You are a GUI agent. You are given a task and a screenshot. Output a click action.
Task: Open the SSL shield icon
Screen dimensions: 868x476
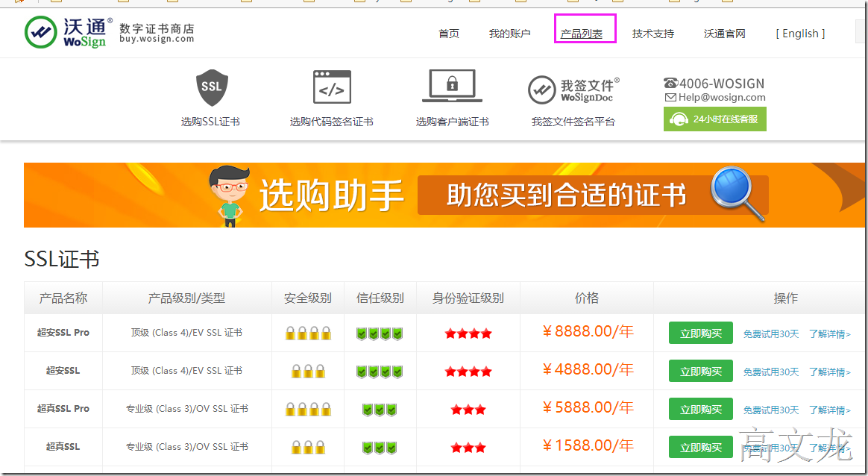pos(212,87)
